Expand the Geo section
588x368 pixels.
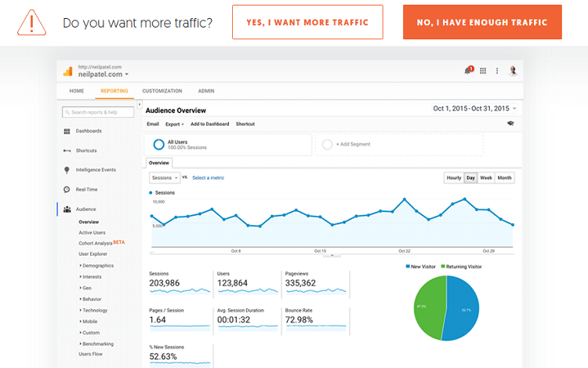pyautogui.click(x=85, y=288)
